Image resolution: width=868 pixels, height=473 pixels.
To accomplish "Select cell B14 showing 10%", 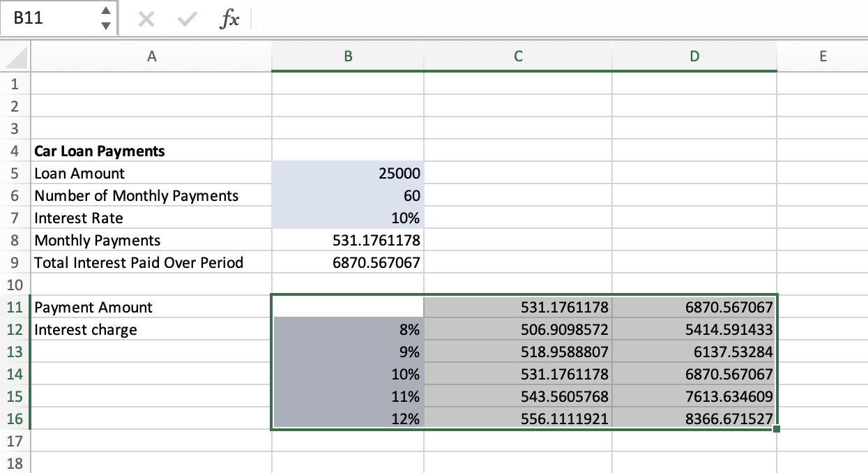I will [x=347, y=374].
